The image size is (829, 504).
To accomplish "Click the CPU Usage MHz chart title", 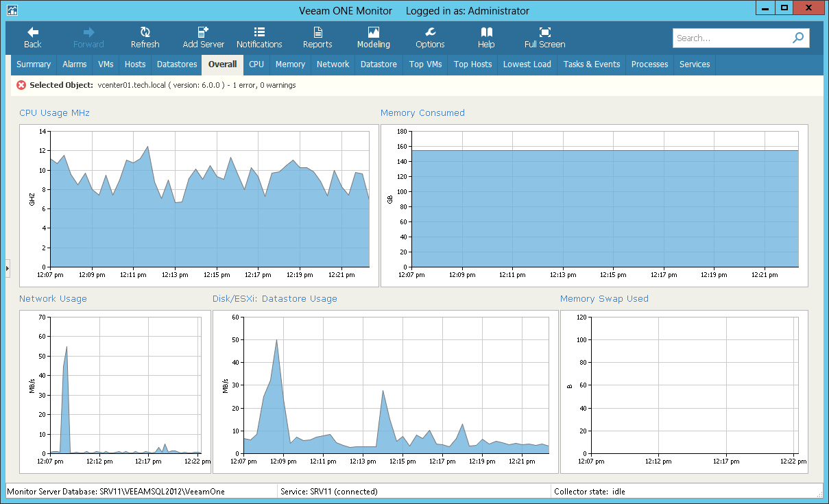I will [x=54, y=113].
